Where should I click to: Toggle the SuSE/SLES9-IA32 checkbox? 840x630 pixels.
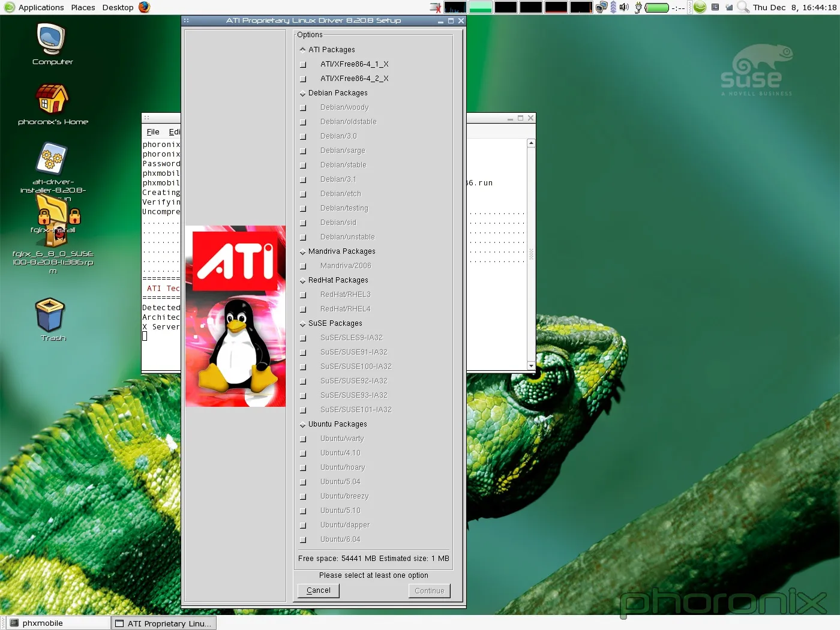(x=303, y=338)
